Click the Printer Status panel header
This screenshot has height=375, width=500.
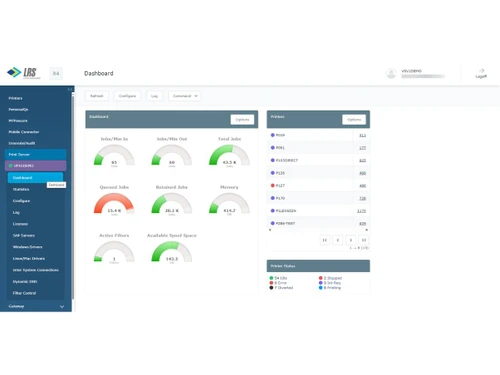point(318,266)
